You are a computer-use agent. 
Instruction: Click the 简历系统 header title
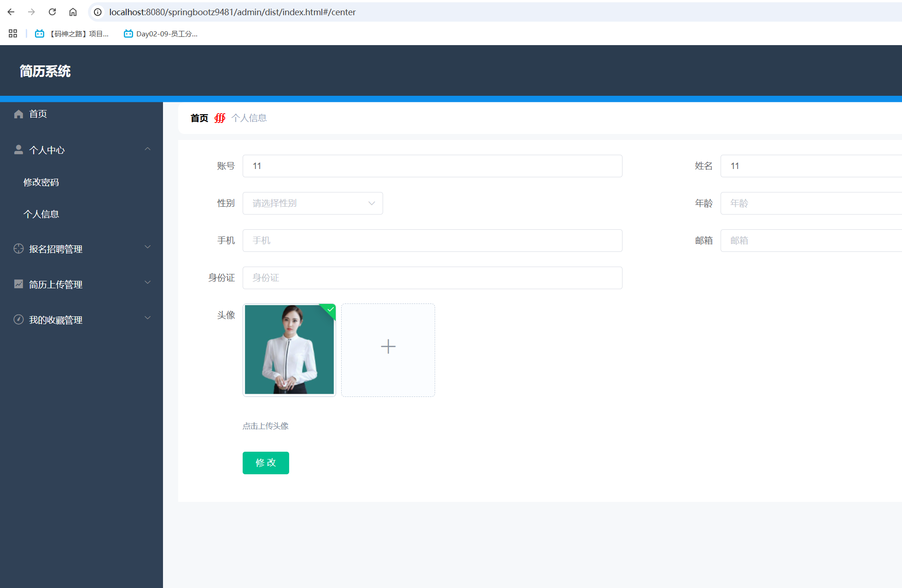[45, 71]
